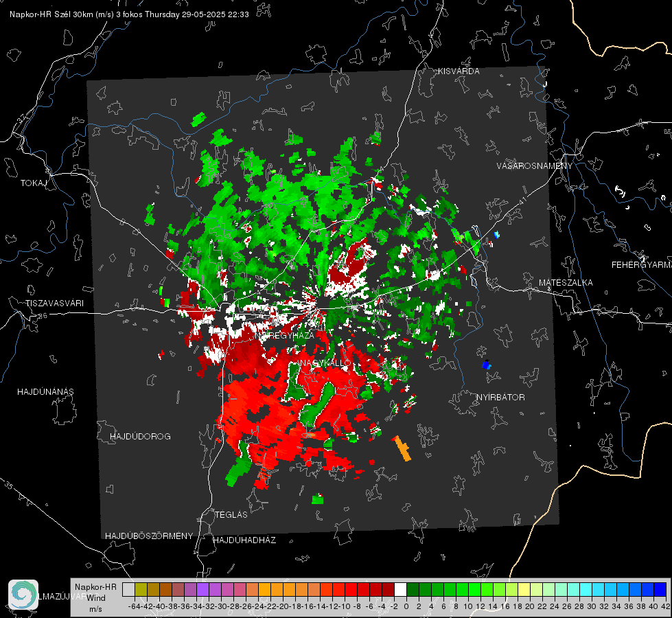The image size is (672, 618).
Task: Select the MÁTÉSZALKA label
Action: 566,283
